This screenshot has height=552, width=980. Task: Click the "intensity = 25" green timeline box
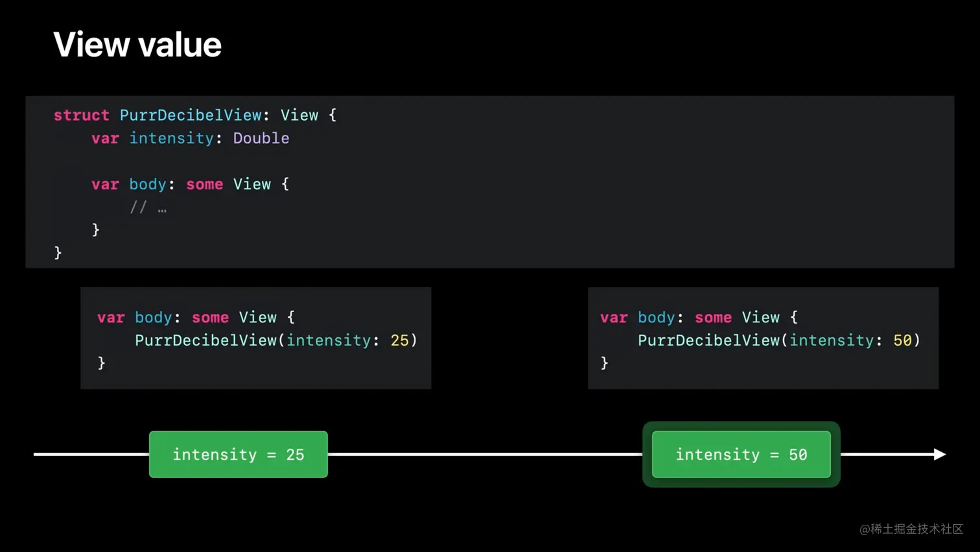[239, 455]
